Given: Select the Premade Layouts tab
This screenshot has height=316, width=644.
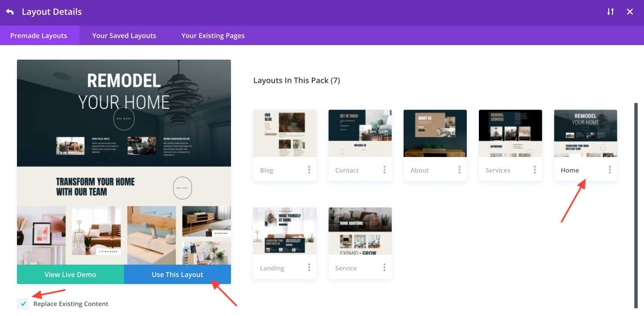Looking at the screenshot, I should pyautogui.click(x=39, y=35).
